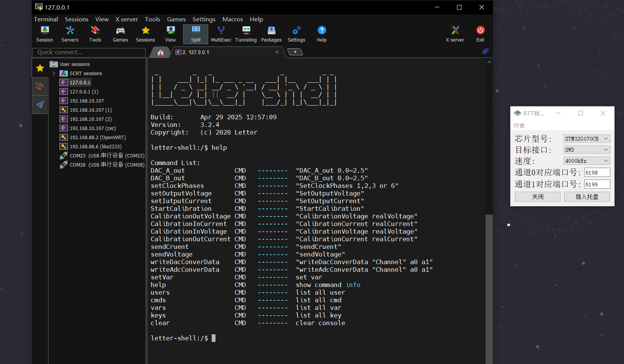Open the chip model STM32G070CB dropdown

point(587,139)
